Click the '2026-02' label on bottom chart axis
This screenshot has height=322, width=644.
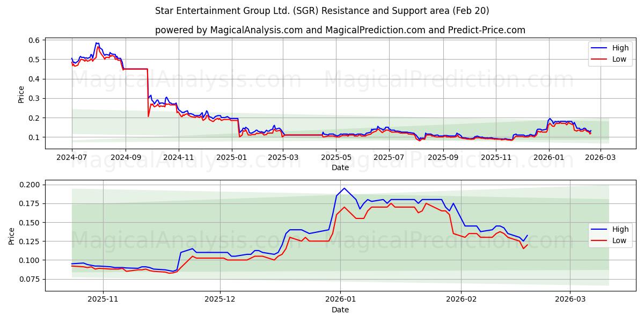[x=462, y=299]
